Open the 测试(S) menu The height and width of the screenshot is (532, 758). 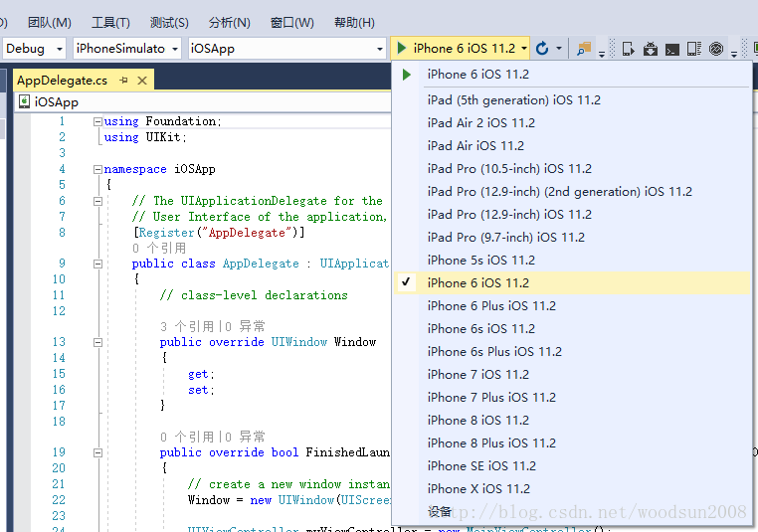click(x=169, y=22)
